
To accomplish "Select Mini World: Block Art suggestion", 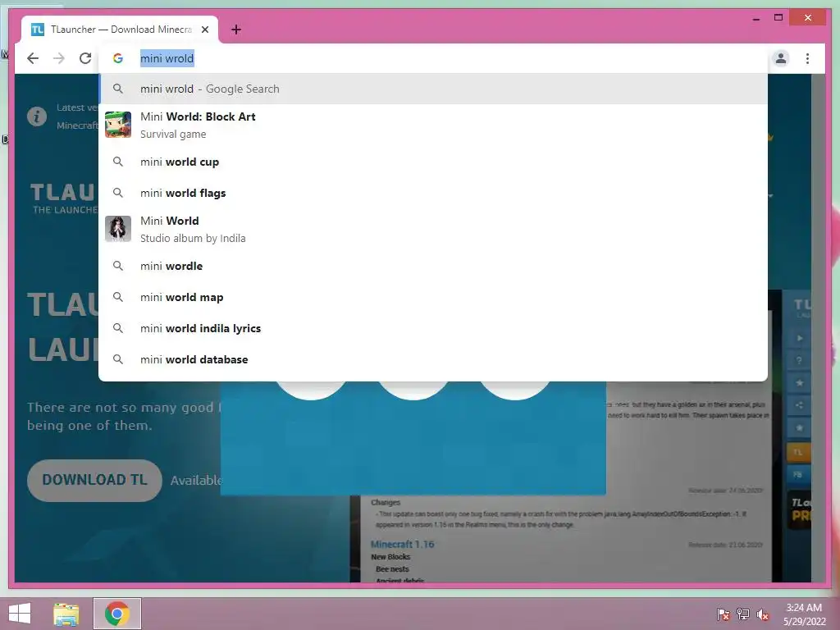I will 433,125.
